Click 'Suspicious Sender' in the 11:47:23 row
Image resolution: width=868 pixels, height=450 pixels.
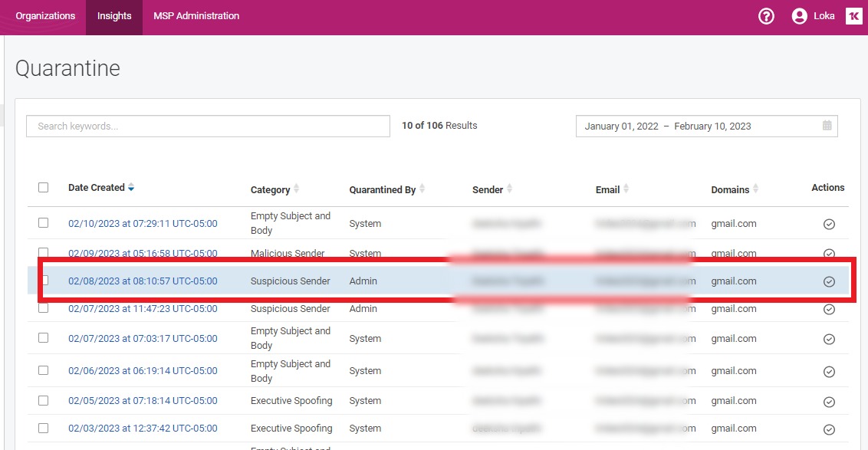pos(290,309)
